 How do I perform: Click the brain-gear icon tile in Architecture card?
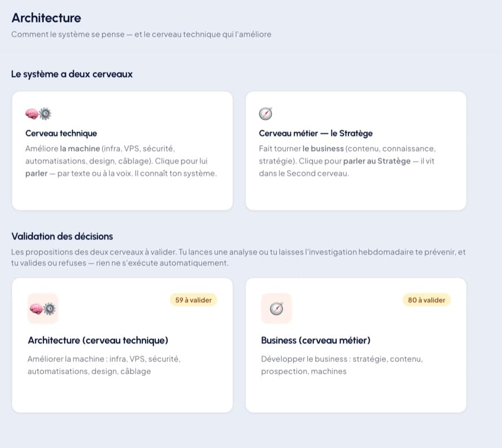43,309
